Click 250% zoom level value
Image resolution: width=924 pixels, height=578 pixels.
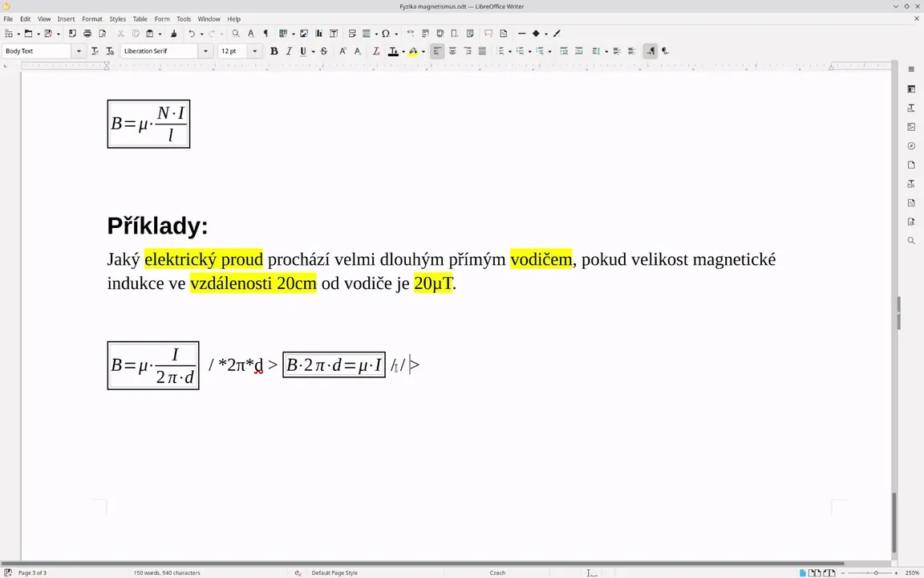click(x=912, y=572)
